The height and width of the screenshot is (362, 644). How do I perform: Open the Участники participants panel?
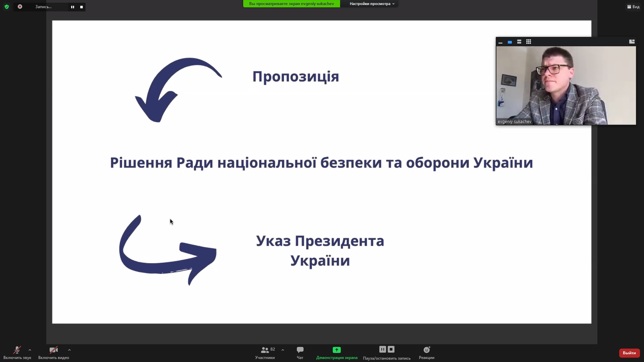pyautogui.click(x=265, y=353)
